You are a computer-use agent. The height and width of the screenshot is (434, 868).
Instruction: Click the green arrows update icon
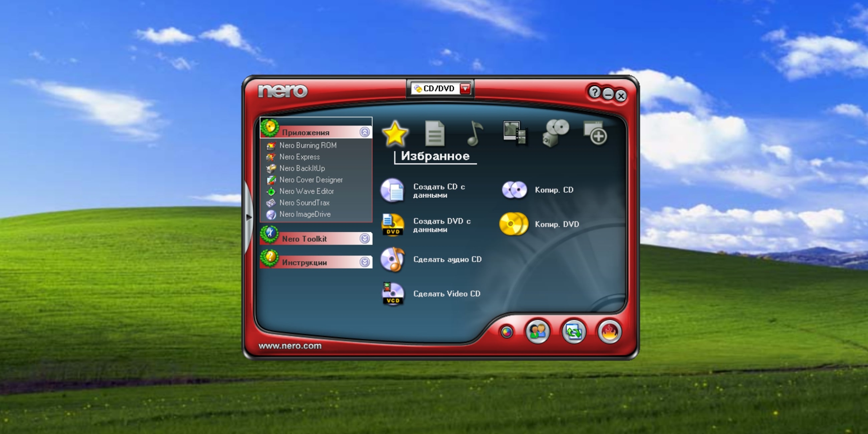[574, 331]
